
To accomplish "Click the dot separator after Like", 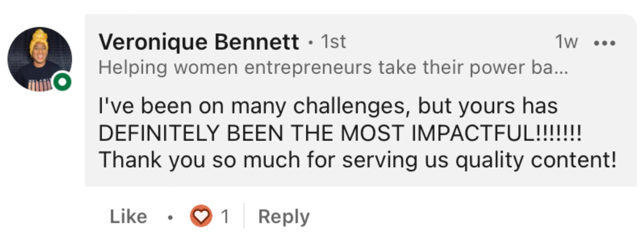I will [x=170, y=218].
